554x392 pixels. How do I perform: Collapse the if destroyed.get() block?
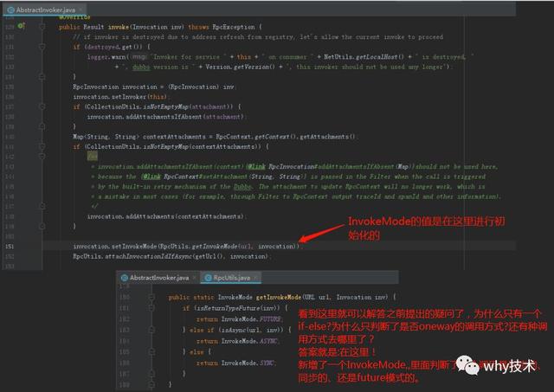point(42,47)
